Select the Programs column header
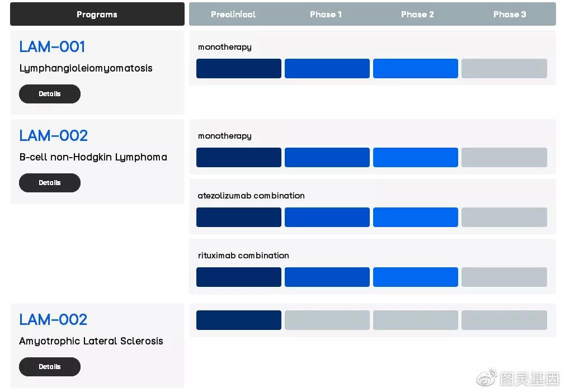Screen dimensions: 565x392 (97, 15)
